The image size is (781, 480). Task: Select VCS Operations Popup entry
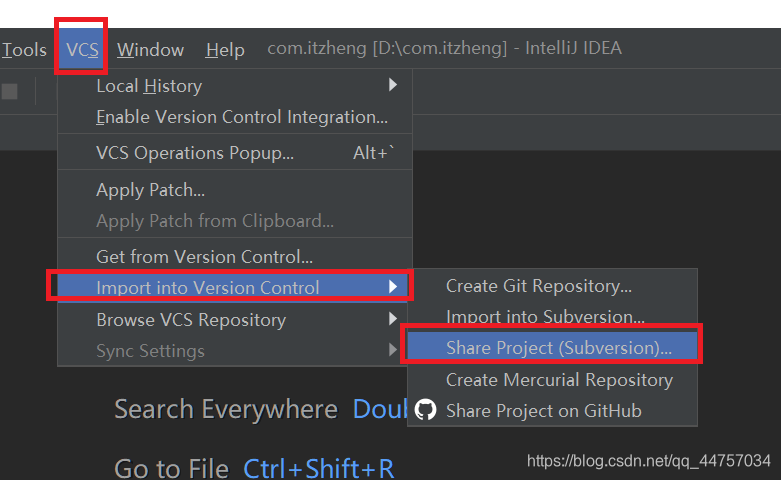pos(195,153)
